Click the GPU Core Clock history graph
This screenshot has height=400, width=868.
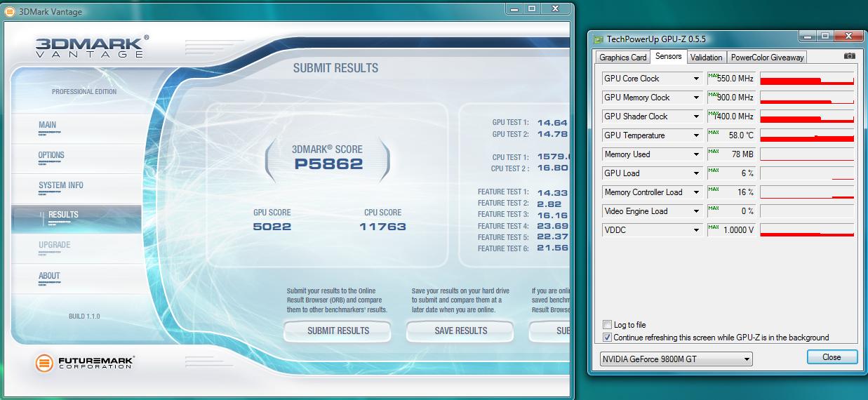coord(807,79)
